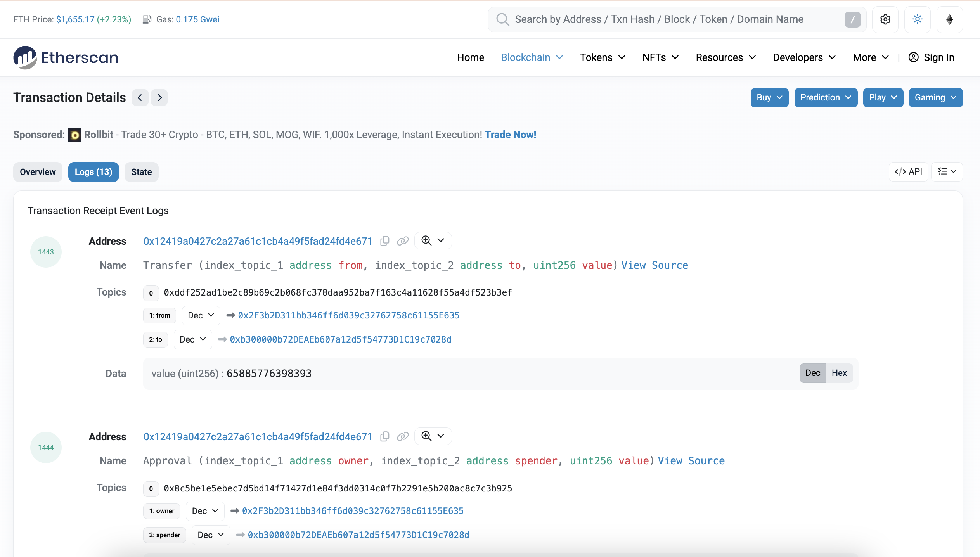Open the Developers menu

pos(804,57)
